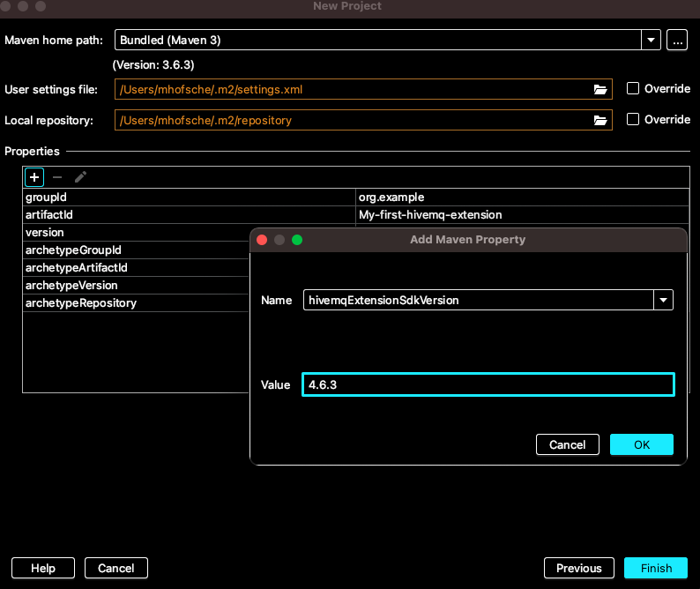Click the remove property minus icon
This screenshot has height=589, width=700.
57,177
